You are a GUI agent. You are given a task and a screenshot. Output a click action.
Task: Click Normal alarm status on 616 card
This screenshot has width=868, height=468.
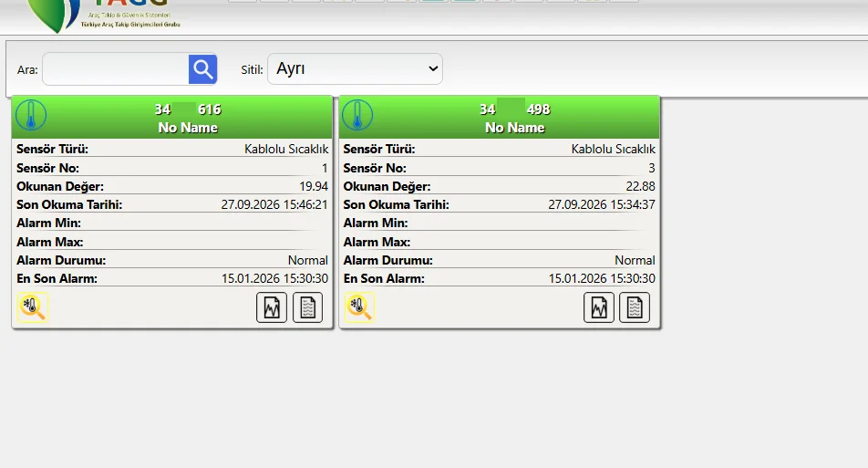point(308,260)
